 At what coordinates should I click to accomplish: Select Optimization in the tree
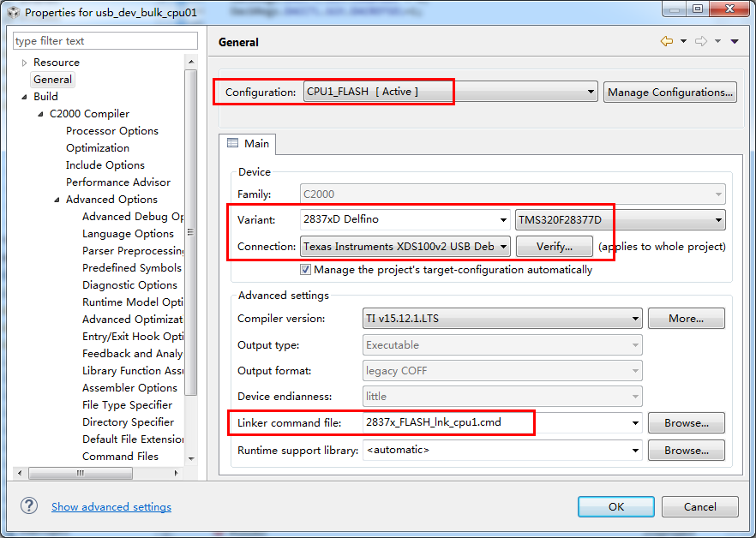98,148
